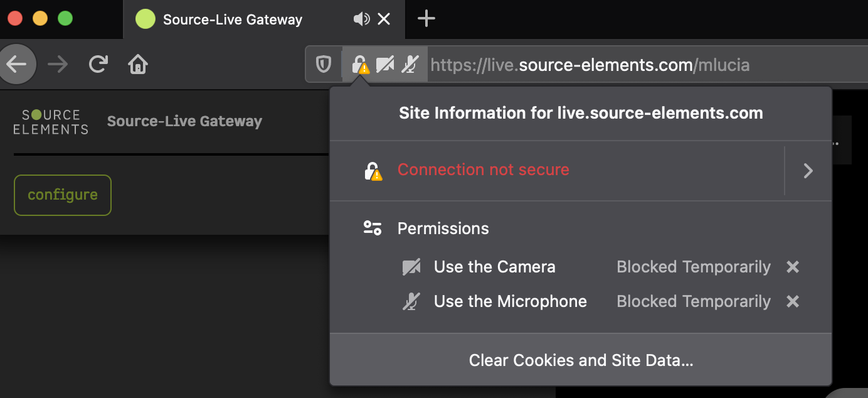
Task: Click the URL address field
Action: (x=590, y=65)
